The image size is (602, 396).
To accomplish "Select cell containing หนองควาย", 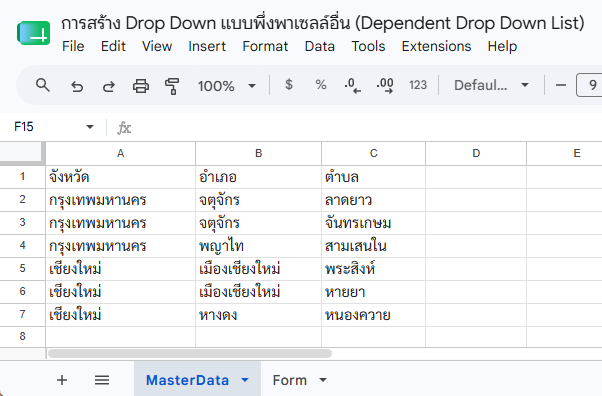I will click(374, 315).
